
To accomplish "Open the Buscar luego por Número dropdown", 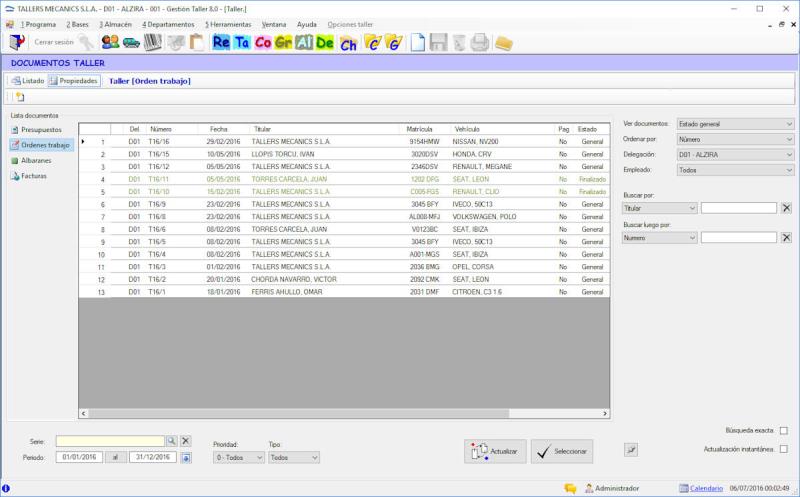I will point(660,238).
